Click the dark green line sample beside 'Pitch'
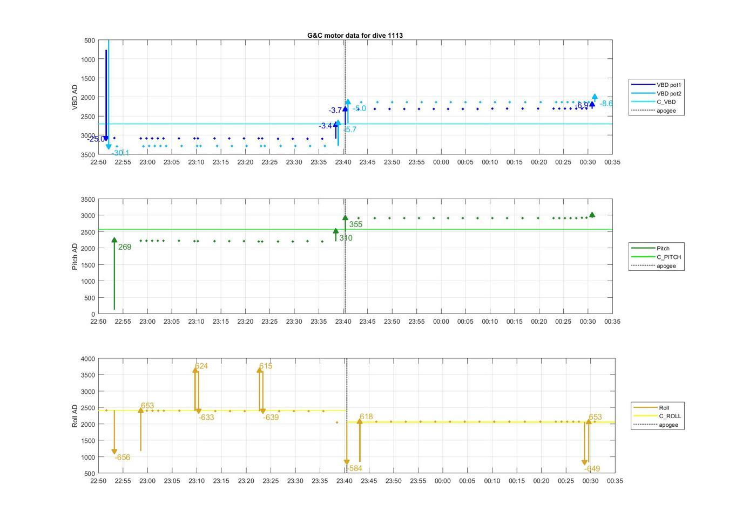Viewport: 756px width, 532px height. [643, 248]
